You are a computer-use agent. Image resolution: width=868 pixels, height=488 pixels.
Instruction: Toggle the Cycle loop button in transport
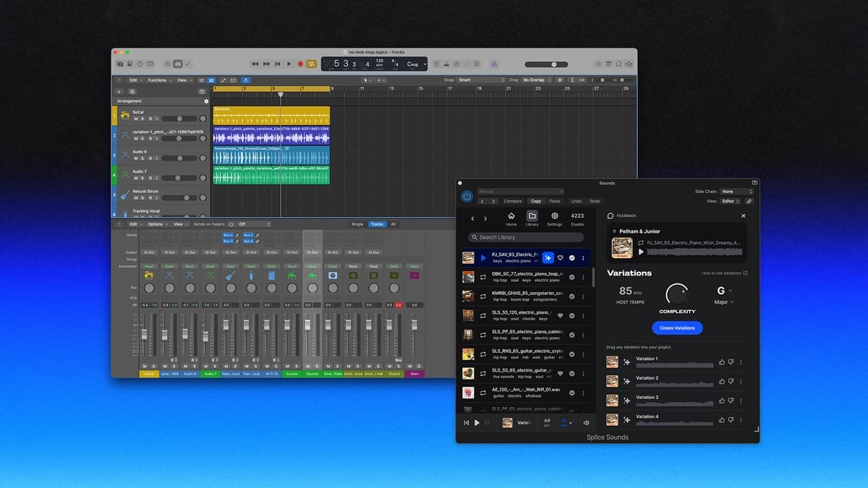coord(312,64)
